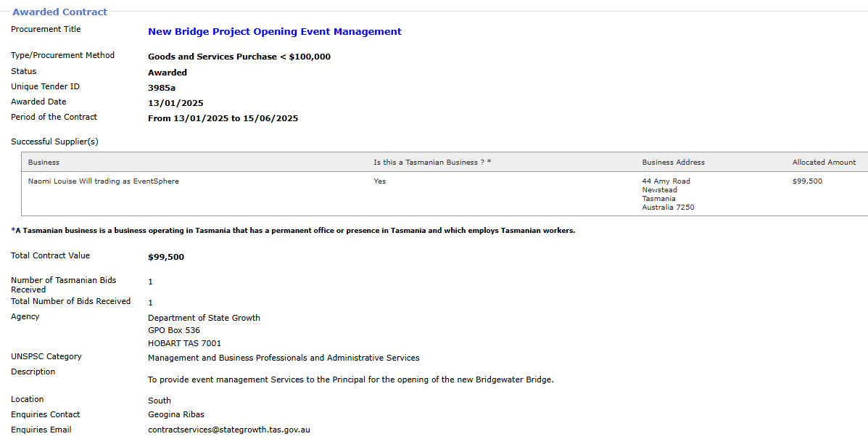Click the Location label
868x439 pixels.
pyautogui.click(x=27, y=399)
